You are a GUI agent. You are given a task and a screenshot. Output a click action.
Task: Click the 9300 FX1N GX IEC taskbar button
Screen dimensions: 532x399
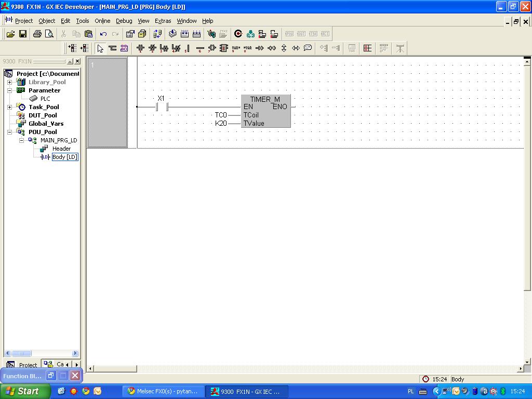pos(247,391)
